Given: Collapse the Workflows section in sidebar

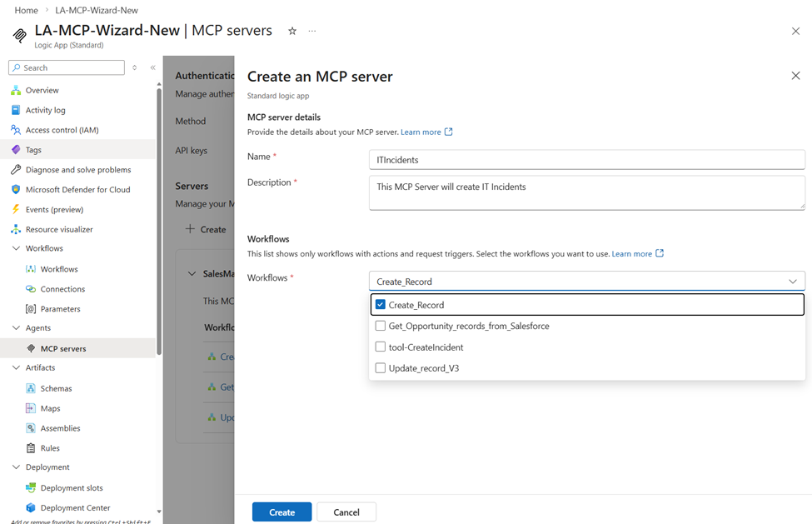Looking at the screenshot, I should (x=16, y=248).
